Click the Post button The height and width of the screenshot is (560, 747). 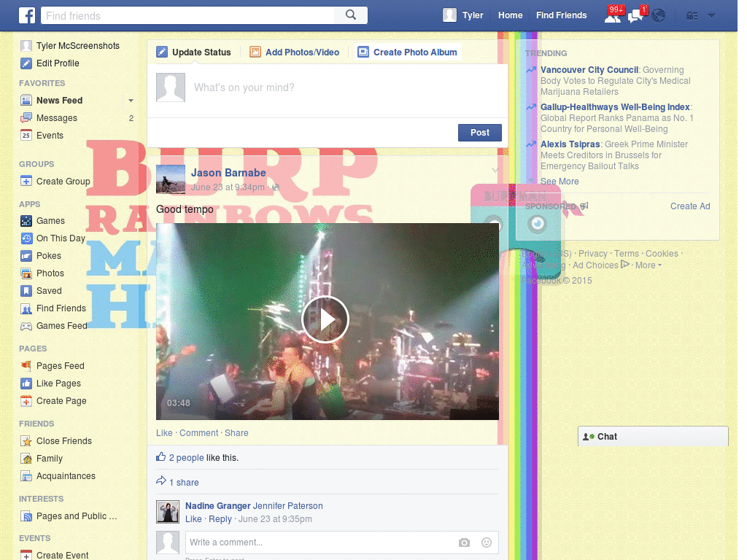pos(480,133)
